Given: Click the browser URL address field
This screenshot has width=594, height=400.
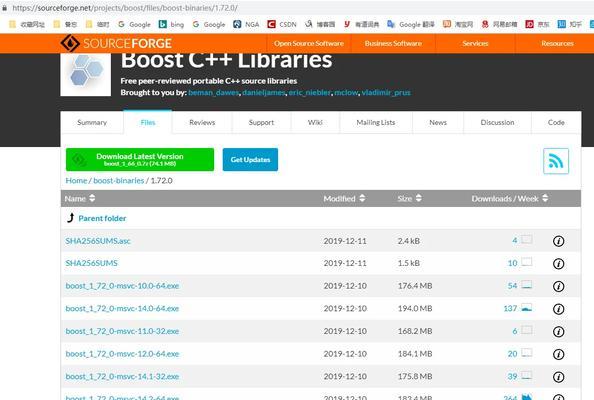Looking at the screenshot, I should click(125, 8).
